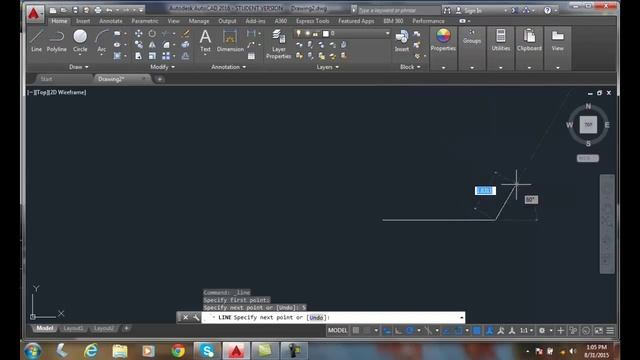Screen dimensions: 640x360
Task: Open the Insert ribbon tab
Action: (83, 21)
